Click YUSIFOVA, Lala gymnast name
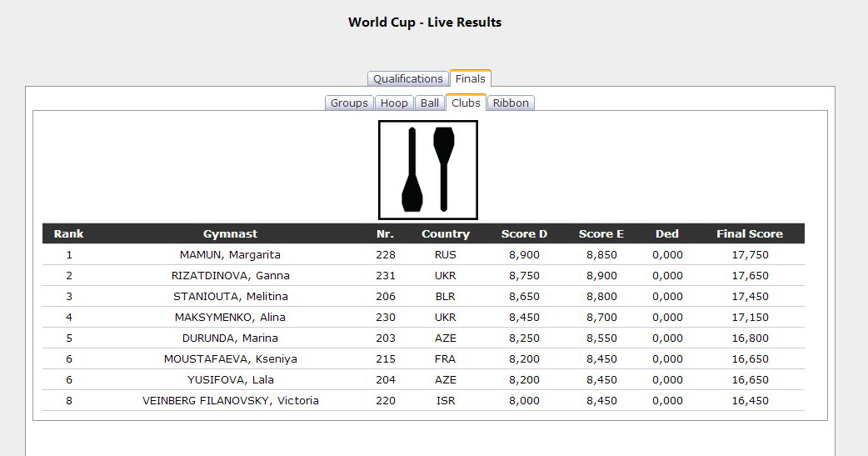868x456 pixels. [230, 380]
